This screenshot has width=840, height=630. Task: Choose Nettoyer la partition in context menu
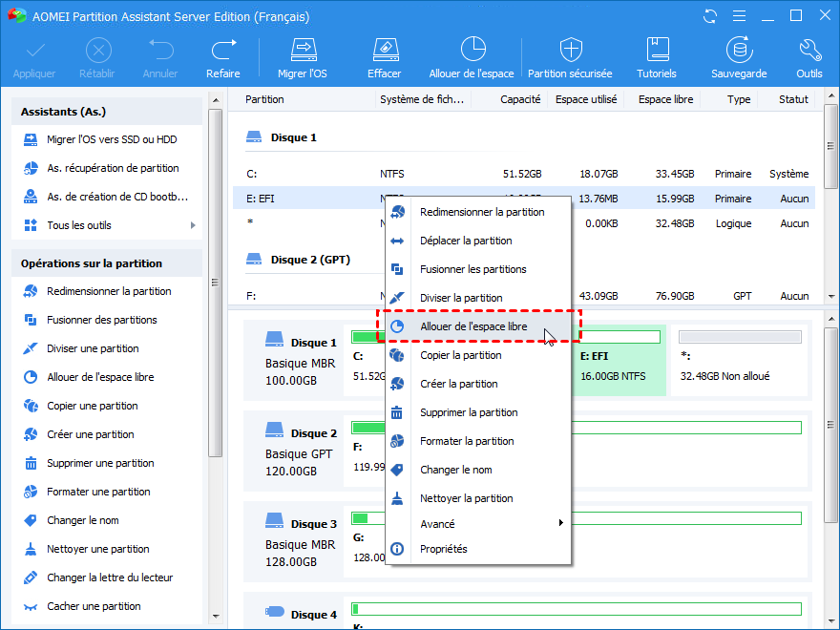click(x=478, y=498)
